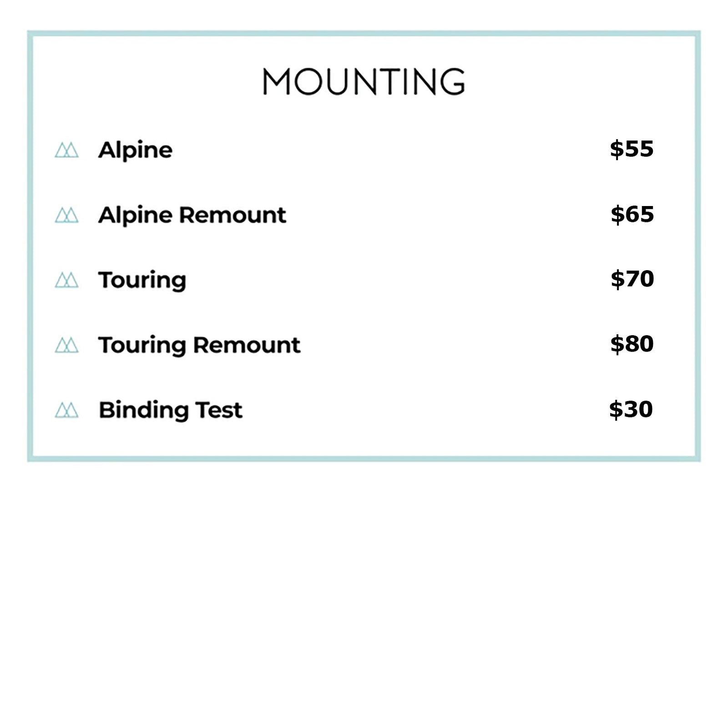Select the mountain icon next to Touring
Viewport: 728px width, 725px height.
(66, 280)
